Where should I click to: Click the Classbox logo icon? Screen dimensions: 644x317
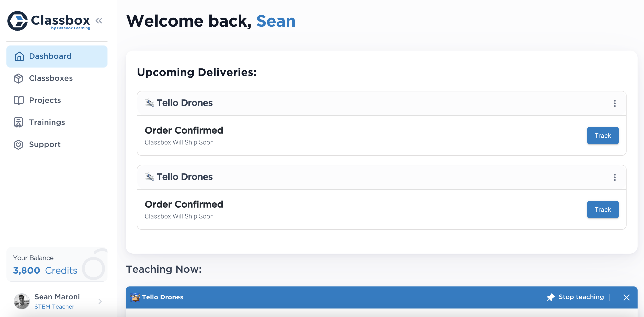[x=17, y=21]
